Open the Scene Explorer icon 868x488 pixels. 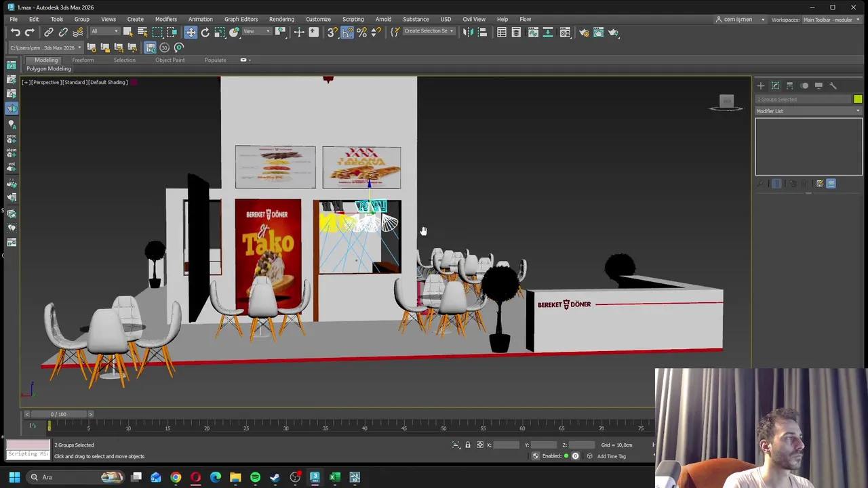coord(502,32)
